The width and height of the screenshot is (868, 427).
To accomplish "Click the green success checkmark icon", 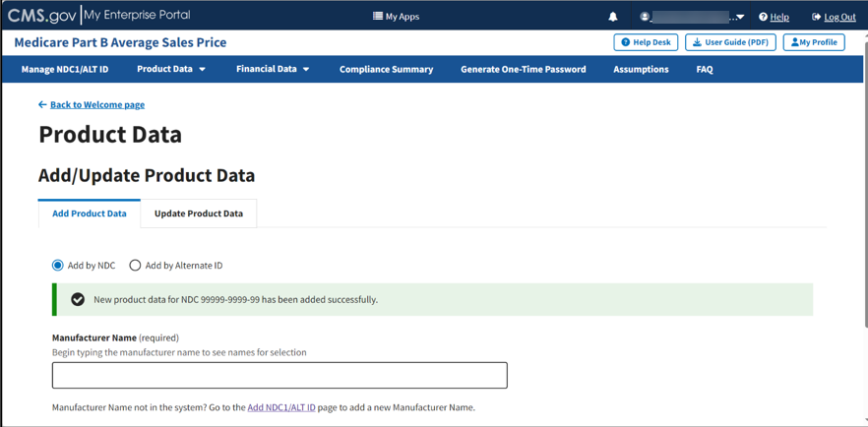I will [78, 299].
